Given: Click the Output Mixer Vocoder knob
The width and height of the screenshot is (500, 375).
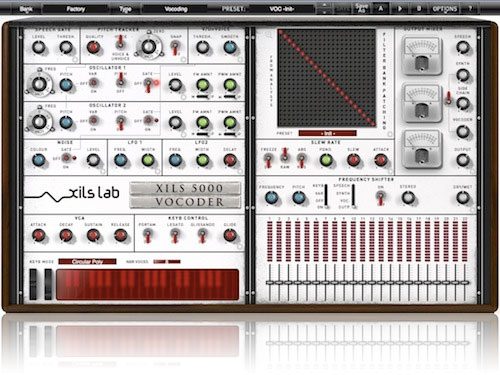Looking at the screenshot, I should click(463, 132).
